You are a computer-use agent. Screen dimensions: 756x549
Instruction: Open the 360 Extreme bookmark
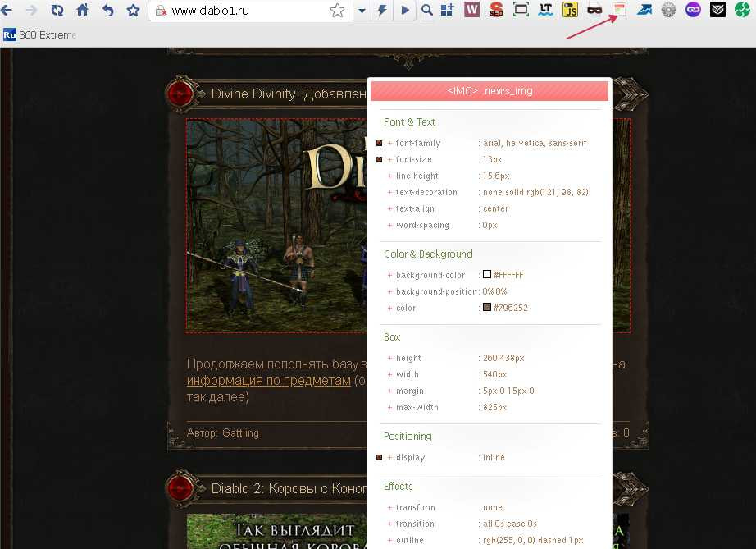pos(39,34)
